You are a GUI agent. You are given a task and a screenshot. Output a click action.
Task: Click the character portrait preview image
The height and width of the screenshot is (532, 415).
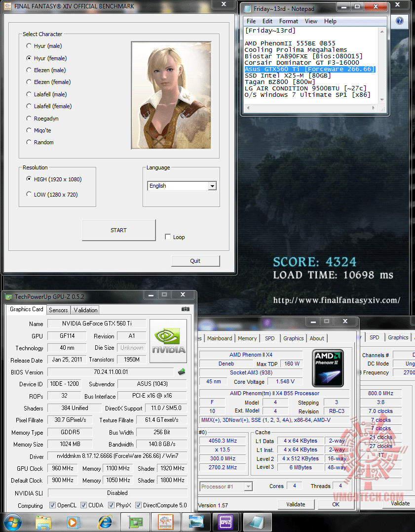(x=171, y=95)
